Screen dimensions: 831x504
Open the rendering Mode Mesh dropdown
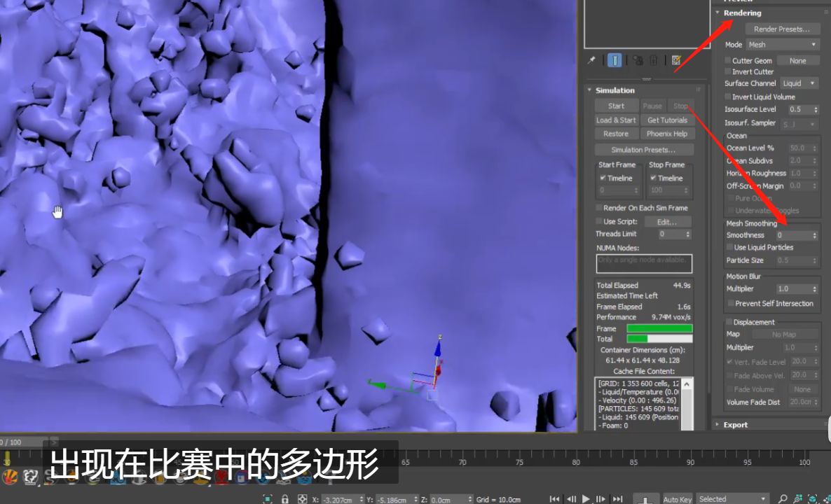[x=782, y=45]
